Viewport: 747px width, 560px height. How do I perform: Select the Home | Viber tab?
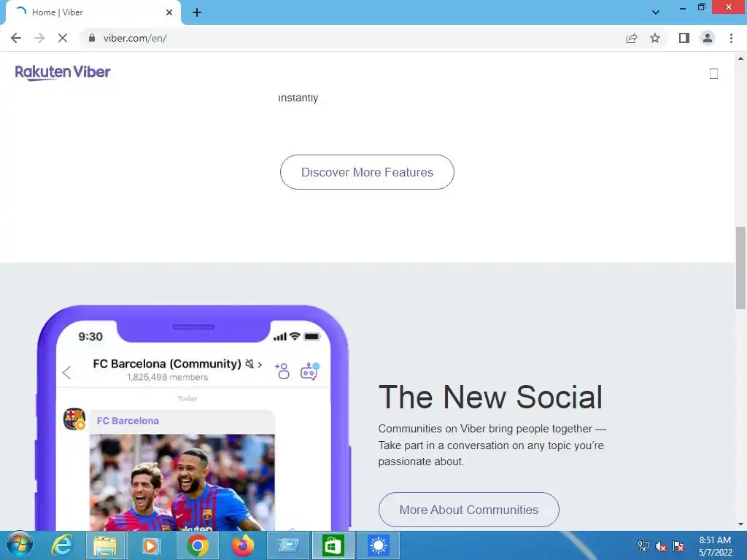pyautogui.click(x=93, y=12)
